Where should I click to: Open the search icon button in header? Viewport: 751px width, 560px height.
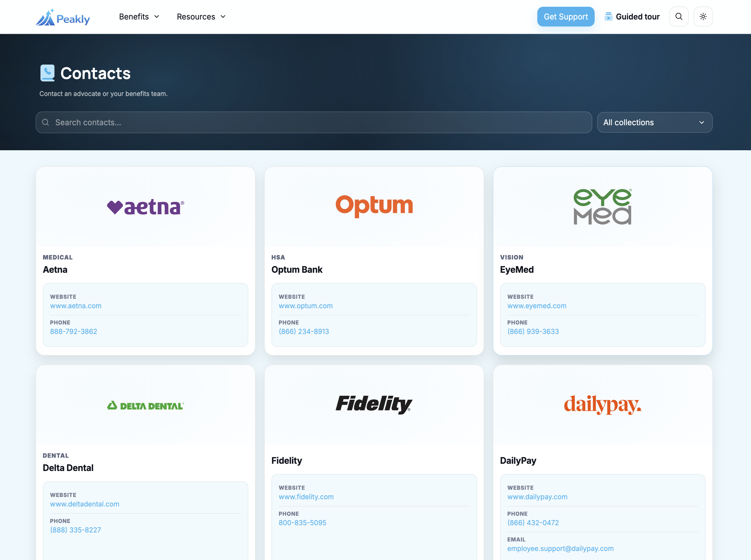point(679,16)
